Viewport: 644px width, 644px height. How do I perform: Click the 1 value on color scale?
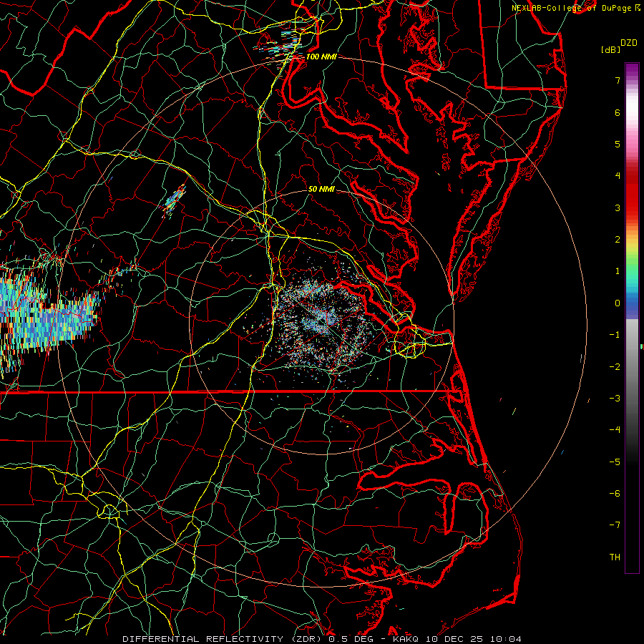[x=618, y=271]
